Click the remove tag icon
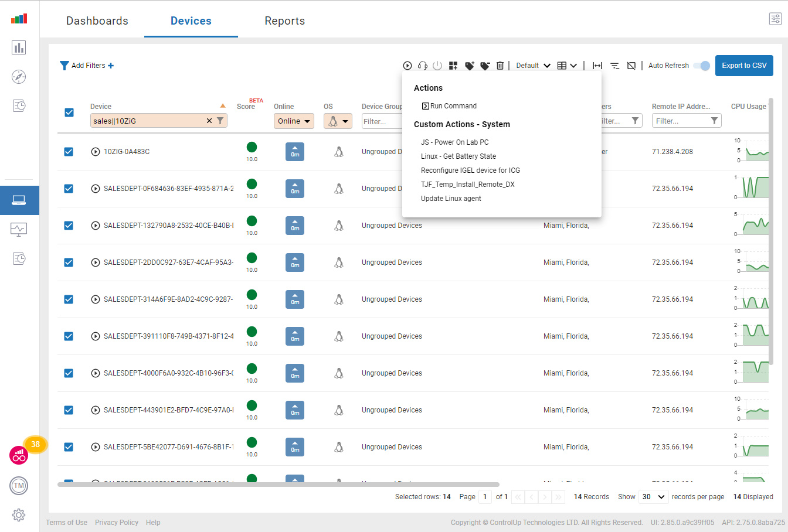 (x=485, y=66)
